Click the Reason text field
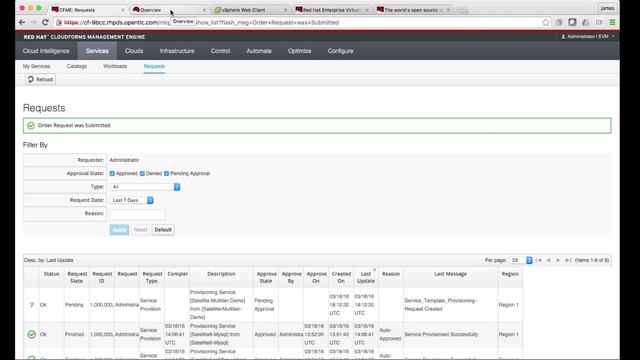 pyautogui.click(x=137, y=214)
